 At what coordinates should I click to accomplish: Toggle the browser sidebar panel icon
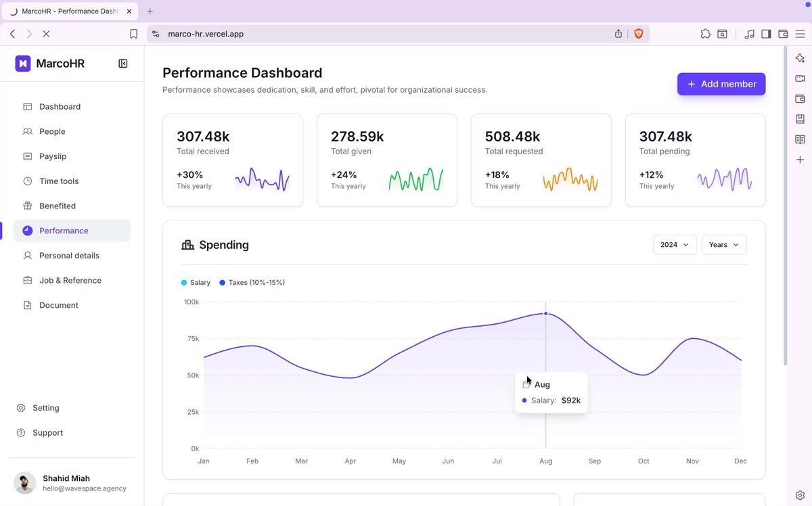pos(766,34)
